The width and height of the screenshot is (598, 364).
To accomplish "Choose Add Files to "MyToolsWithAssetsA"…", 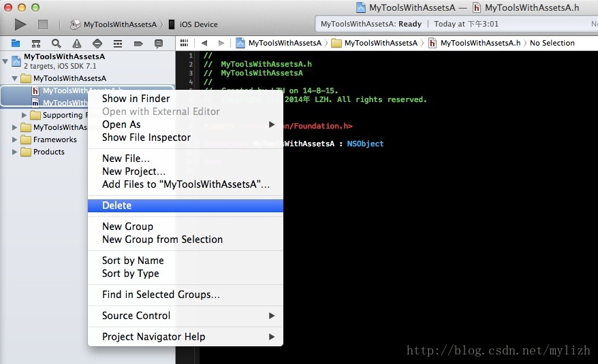I will click(185, 184).
